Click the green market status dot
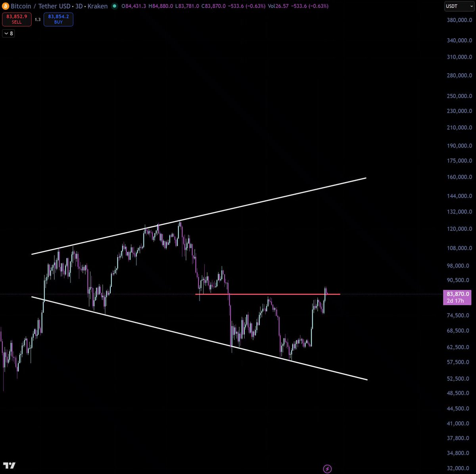This screenshot has height=474, width=476. [x=115, y=6]
